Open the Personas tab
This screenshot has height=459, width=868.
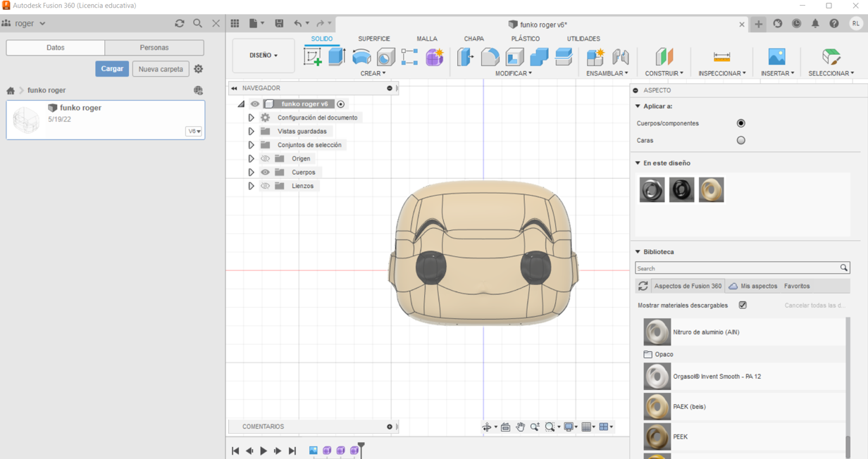pyautogui.click(x=154, y=48)
